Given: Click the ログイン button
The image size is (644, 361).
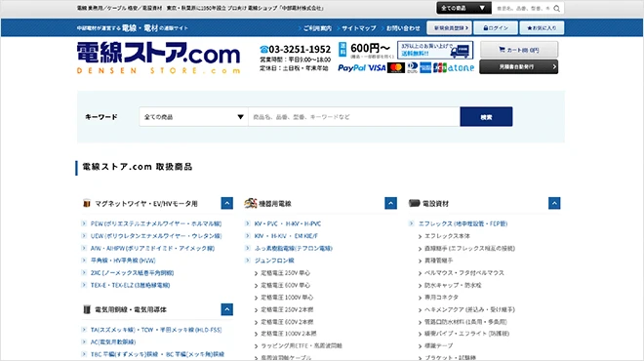Looking at the screenshot, I should (x=496, y=28).
